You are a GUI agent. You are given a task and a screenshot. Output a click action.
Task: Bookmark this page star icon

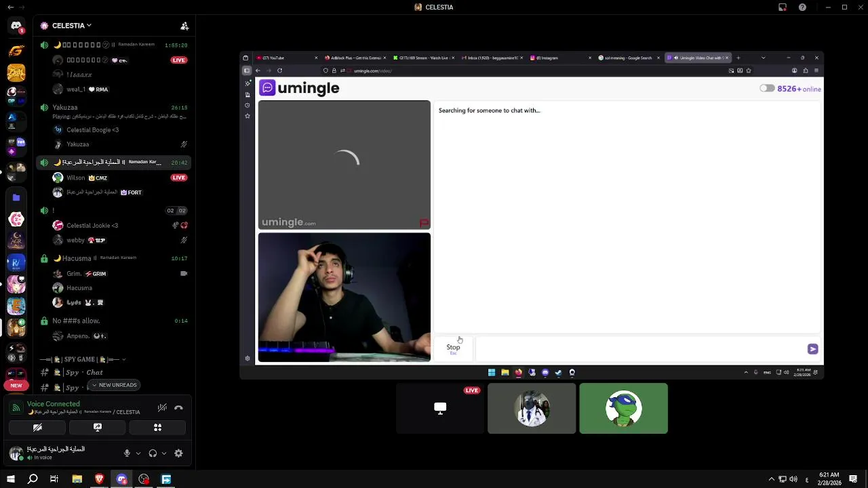(749, 70)
